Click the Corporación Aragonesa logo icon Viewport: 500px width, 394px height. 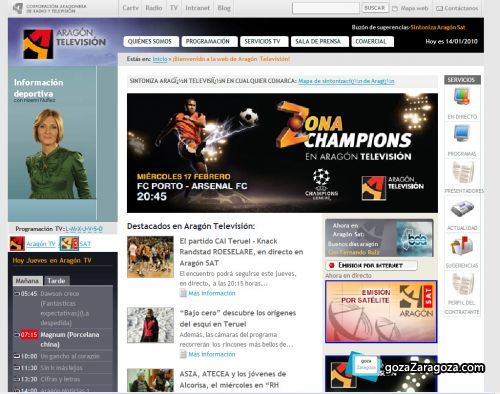point(17,8)
